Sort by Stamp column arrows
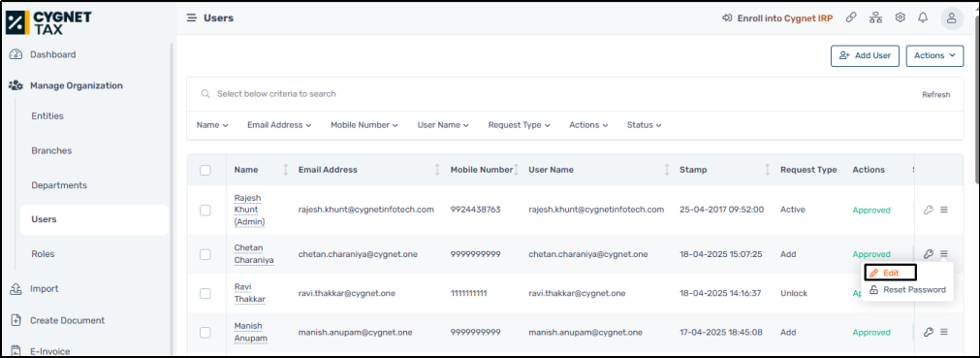 pyautogui.click(x=768, y=170)
